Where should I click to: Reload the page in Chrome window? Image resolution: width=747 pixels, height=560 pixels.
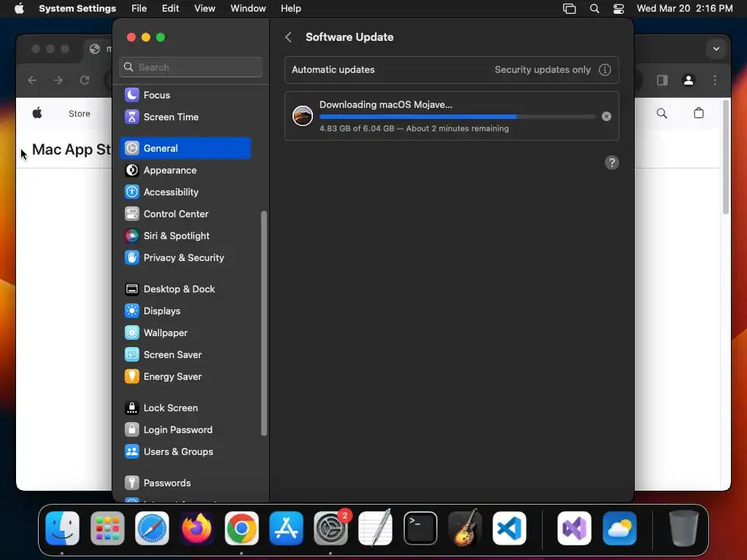pyautogui.click(x=85, y=80)
